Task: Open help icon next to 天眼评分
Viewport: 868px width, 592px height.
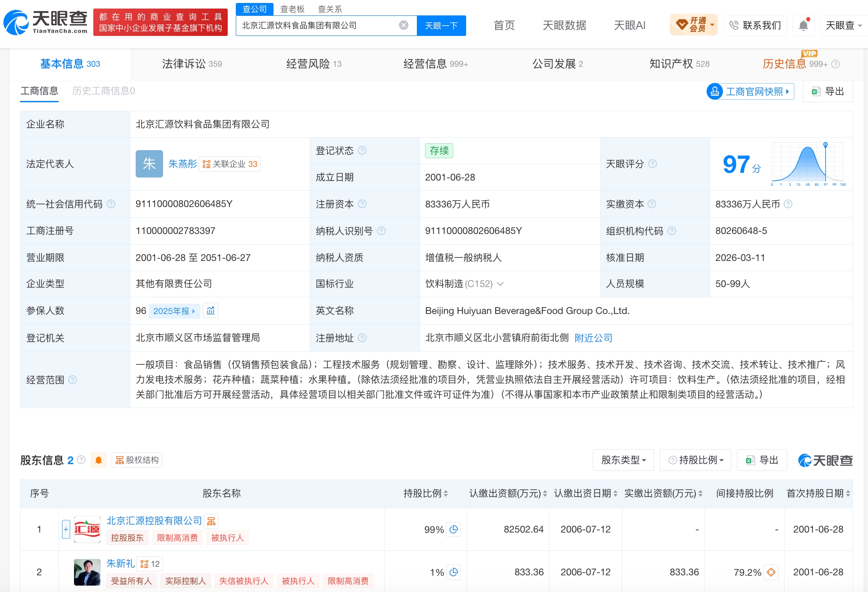Action: point(652,164)
